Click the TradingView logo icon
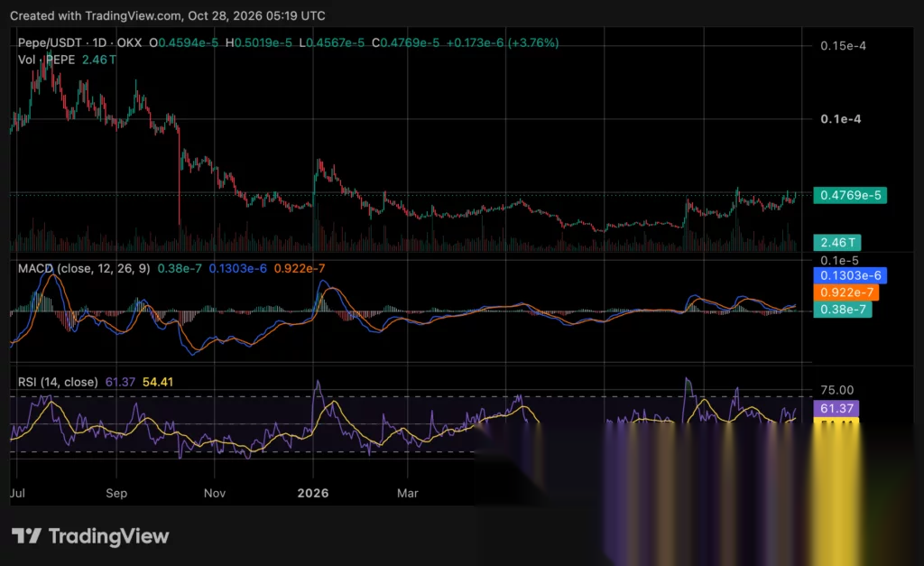 [26, 536]
